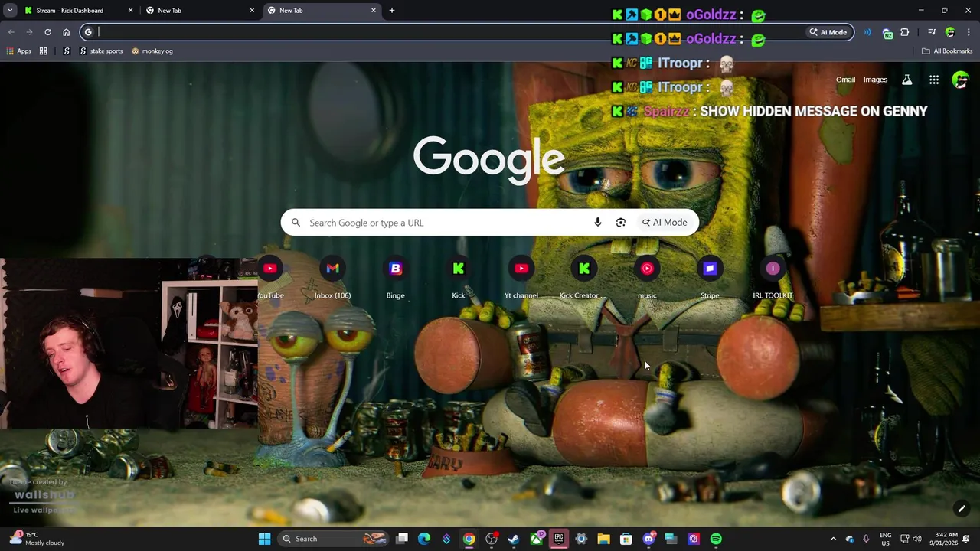Open weather widget showing 19°C
This screenshot has height=551, width=980.
coord(37,539)
